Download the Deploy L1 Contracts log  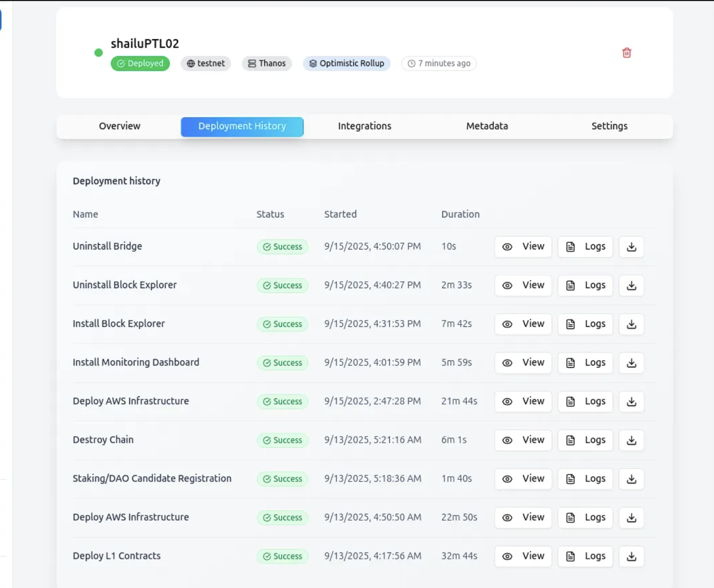pos(631,556)
